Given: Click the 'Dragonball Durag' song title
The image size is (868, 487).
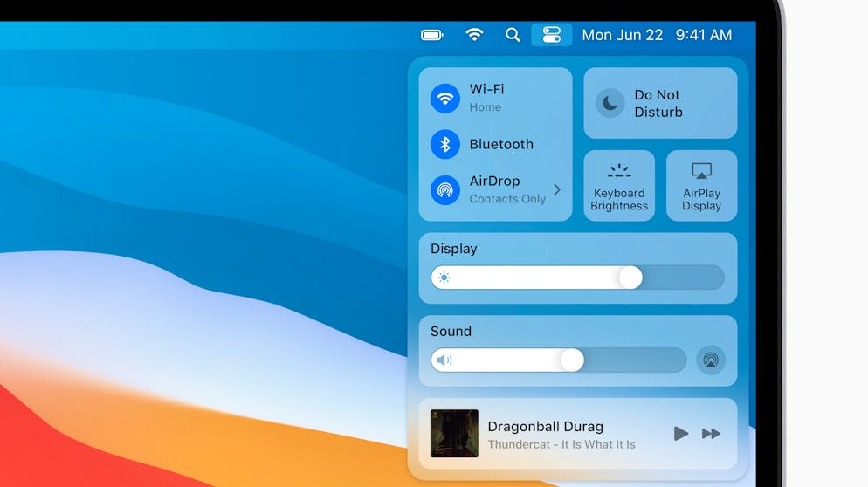Looking at the screenshot, I should pyautogui.click(x=545, y=427).
